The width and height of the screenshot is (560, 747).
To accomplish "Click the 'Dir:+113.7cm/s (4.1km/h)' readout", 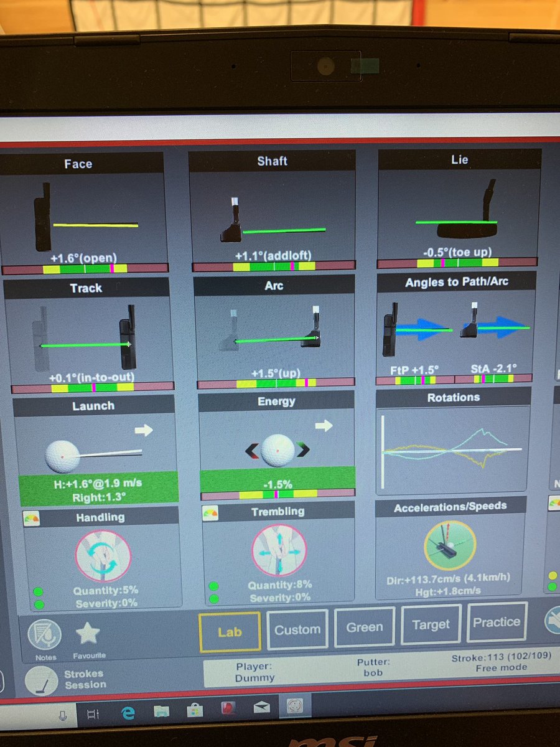I will click(x=447, y=578).
